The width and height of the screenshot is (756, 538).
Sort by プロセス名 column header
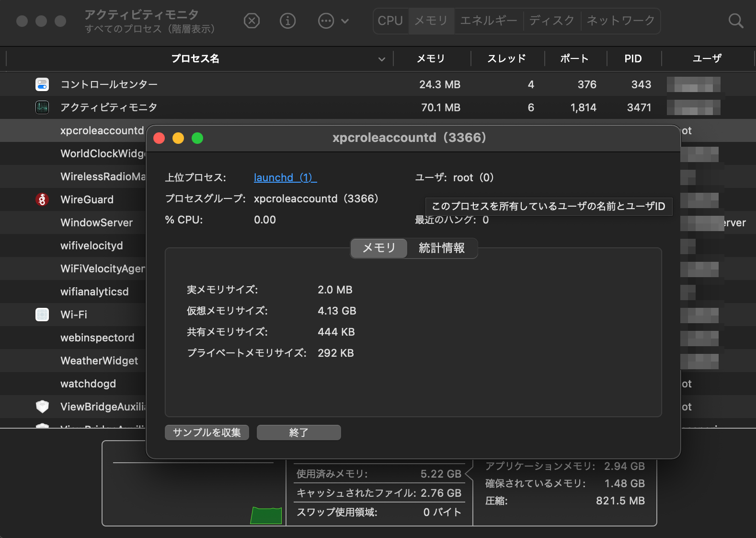tap(195, 58)
